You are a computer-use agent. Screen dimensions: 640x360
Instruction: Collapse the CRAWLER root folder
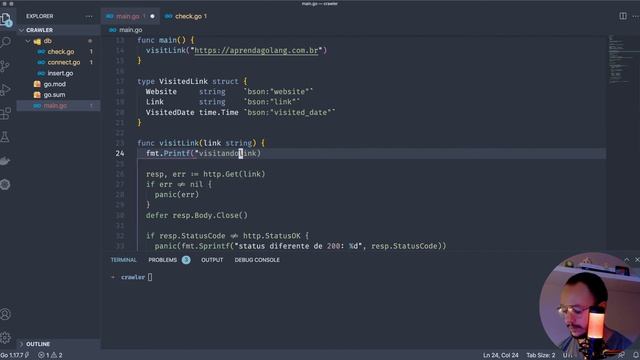[22, 30]
